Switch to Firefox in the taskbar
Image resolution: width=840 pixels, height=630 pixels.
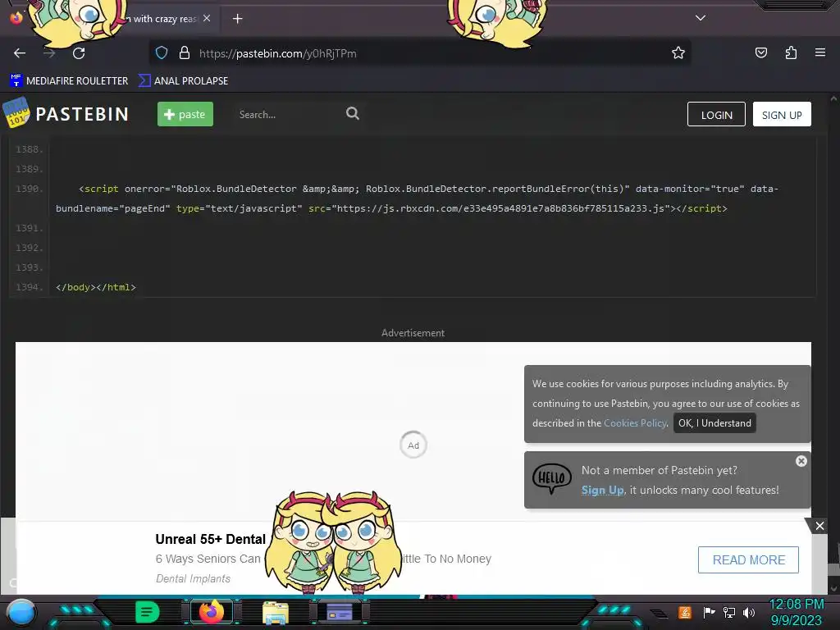(212, 612)
